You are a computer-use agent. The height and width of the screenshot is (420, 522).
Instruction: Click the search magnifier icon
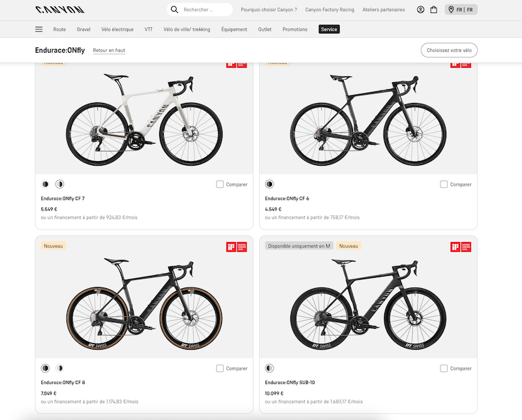174,10
